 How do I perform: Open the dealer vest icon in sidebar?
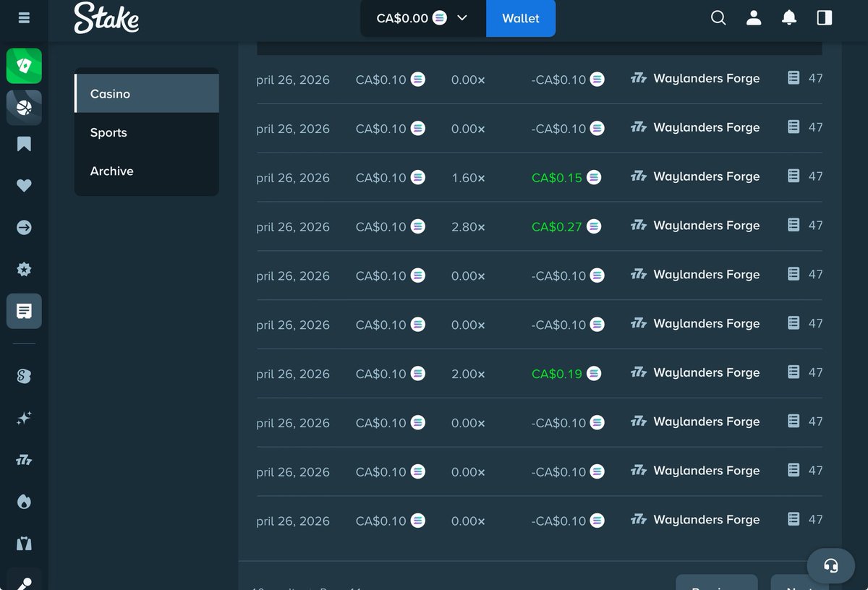(24, 544)
